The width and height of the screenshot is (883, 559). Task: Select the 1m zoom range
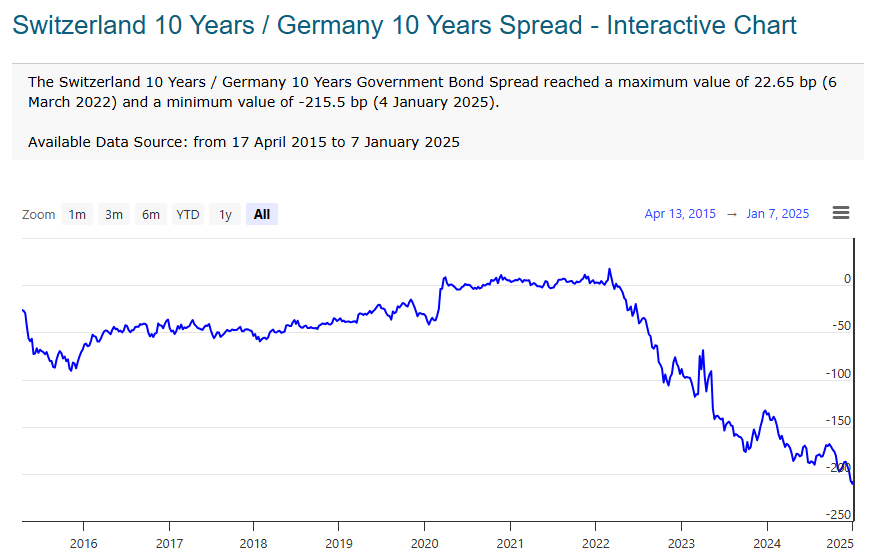77,214
